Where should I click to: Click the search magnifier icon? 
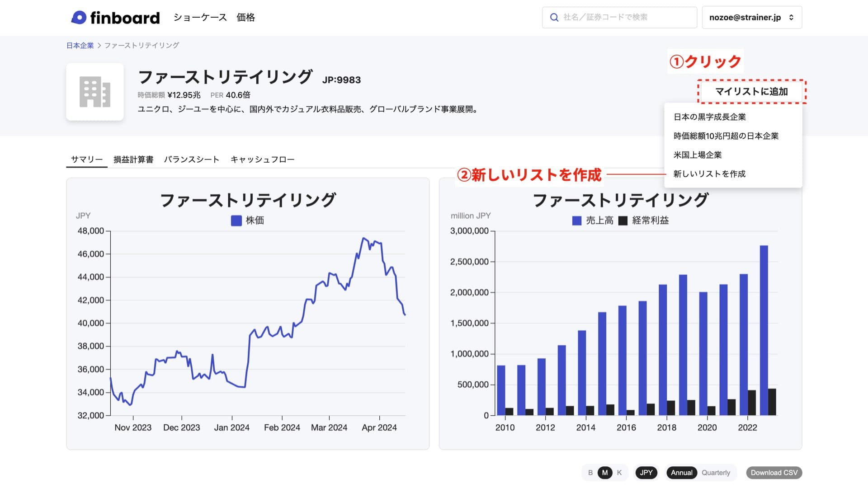[x=554, y=18]
